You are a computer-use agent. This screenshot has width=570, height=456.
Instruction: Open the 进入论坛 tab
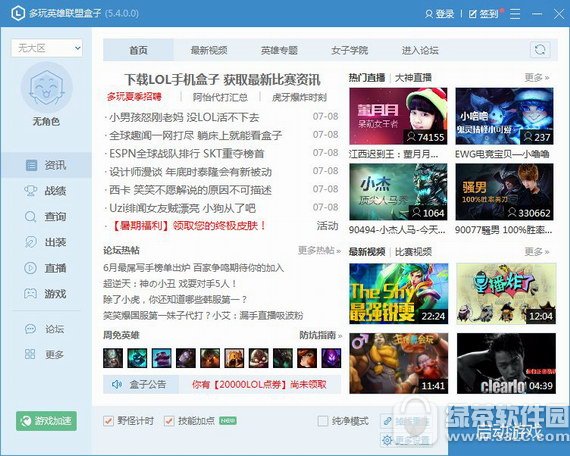click(420, 50)
